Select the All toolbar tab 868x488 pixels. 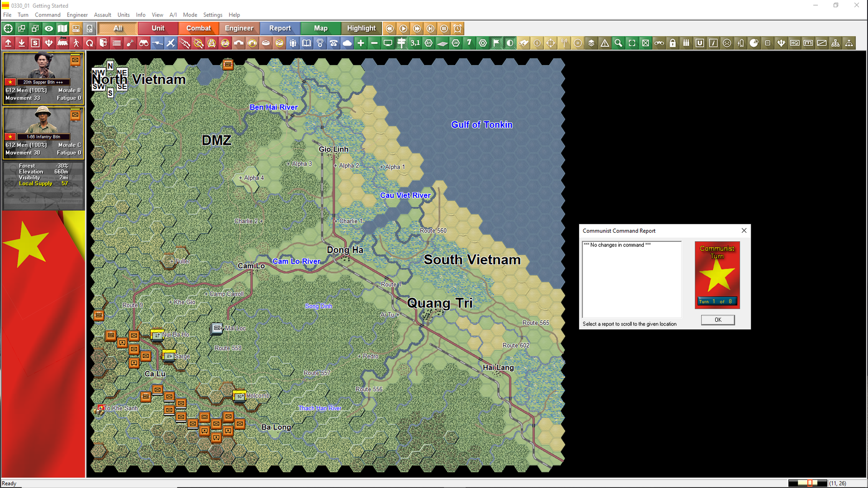coord(118,28)
